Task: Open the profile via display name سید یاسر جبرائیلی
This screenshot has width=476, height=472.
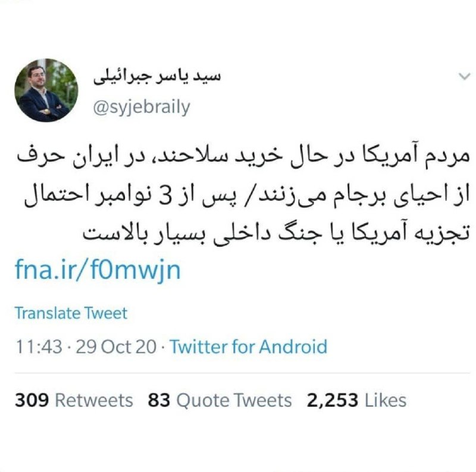Action: (x=157, y=76)
